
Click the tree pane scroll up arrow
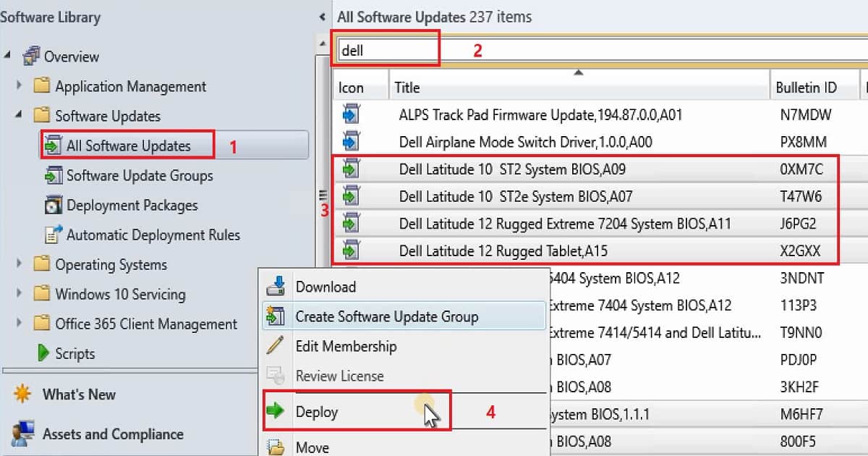(x=322, y=45)
